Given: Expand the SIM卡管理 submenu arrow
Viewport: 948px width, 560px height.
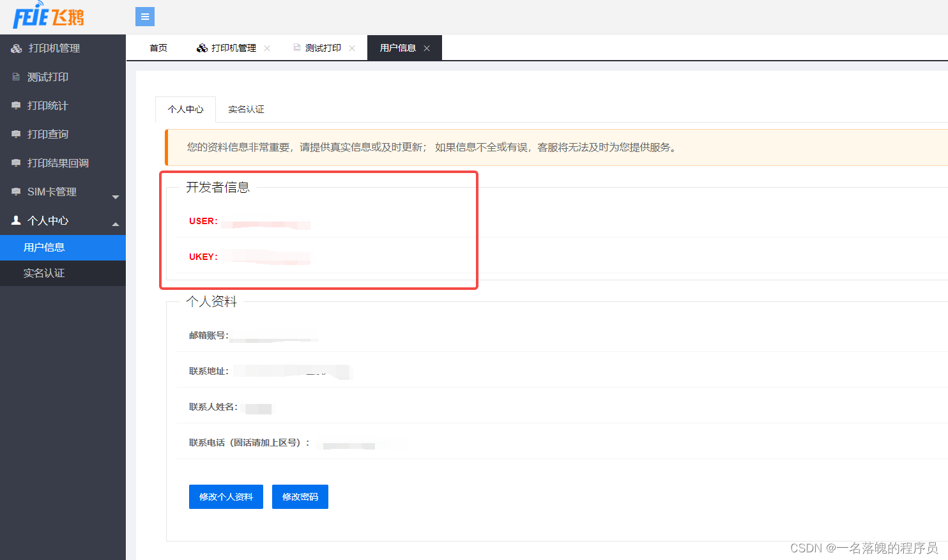Looking at the screenshot, I should point(116,197).
